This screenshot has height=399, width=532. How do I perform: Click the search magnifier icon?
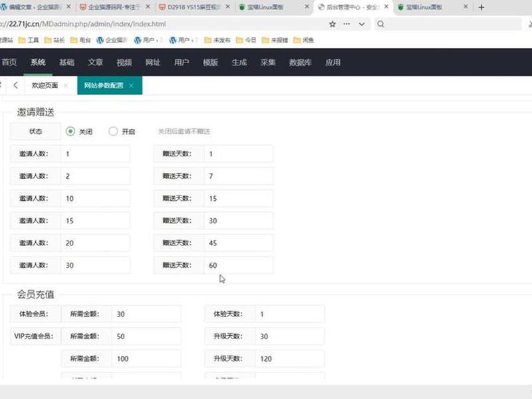point(380,24)
